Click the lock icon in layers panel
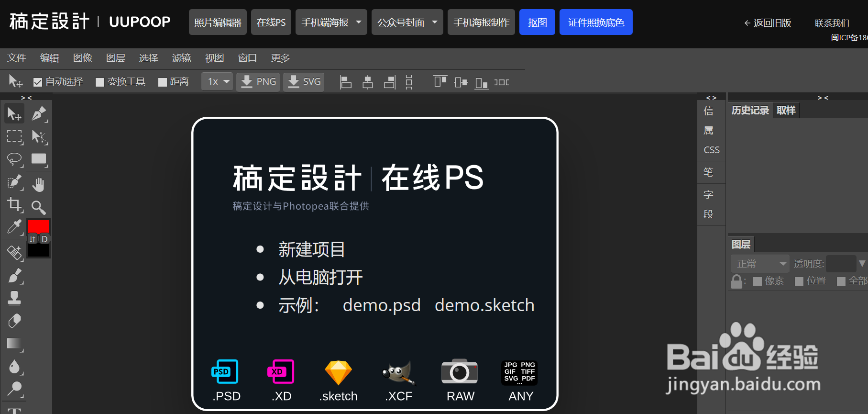Screen dimensions: 868x414 (x=736, y=281)
